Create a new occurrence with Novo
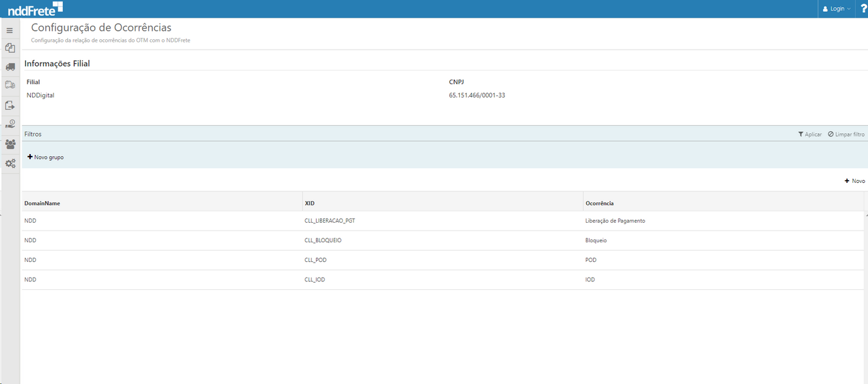The width and height of the screenshot is (868, 384). (x=854, y=181)
